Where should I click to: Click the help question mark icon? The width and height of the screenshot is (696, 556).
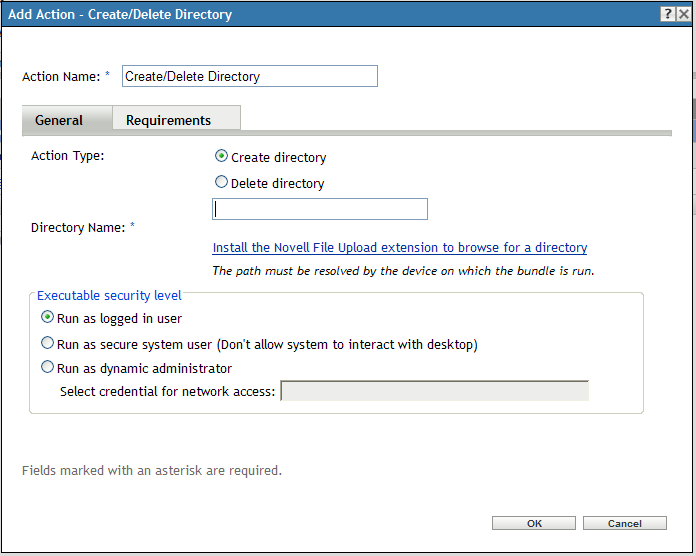pyautogui.click(x=667, y=15)
